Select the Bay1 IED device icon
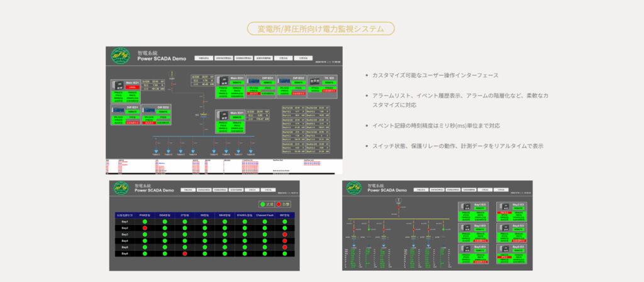 [x=465, y=208]
